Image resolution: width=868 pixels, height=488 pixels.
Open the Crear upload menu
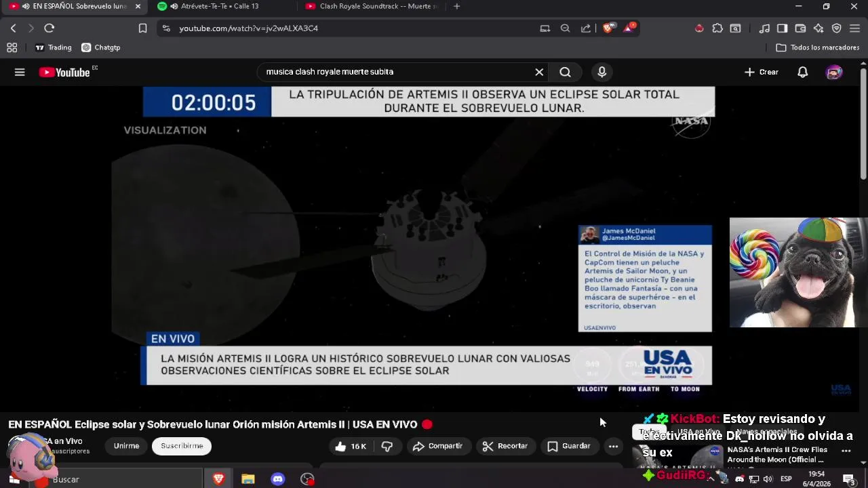(762, 72)
